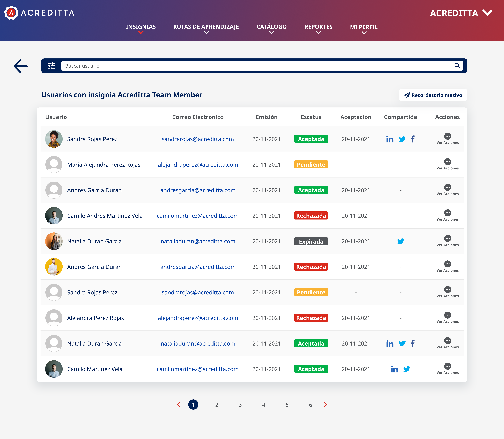Click the yellow avatar of Andres Garcia Duran
The height and width of the screenshot is (439, 504).
54,267
